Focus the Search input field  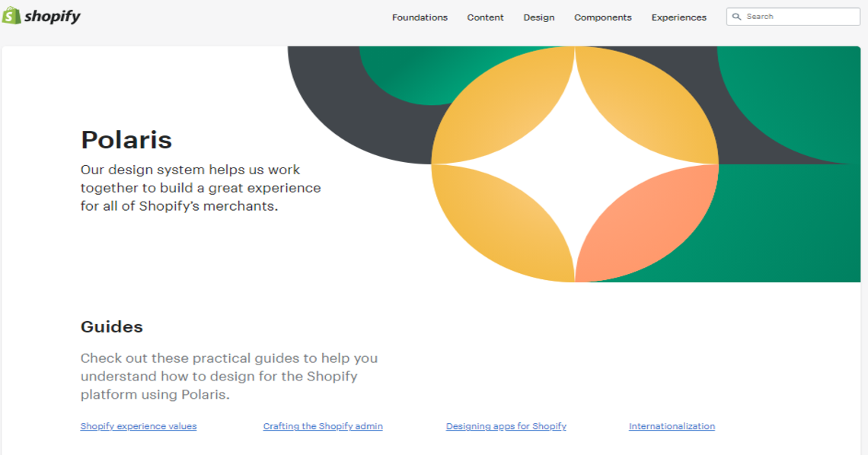793,17
